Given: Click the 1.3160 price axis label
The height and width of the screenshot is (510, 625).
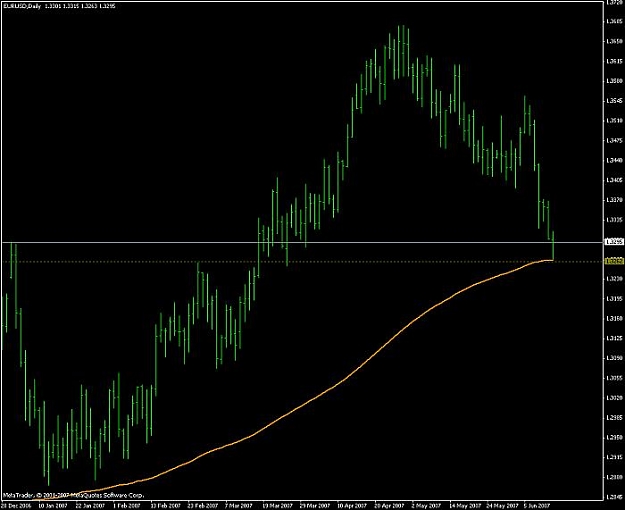Looking at the screenshot, I should (x=615, y=319).
